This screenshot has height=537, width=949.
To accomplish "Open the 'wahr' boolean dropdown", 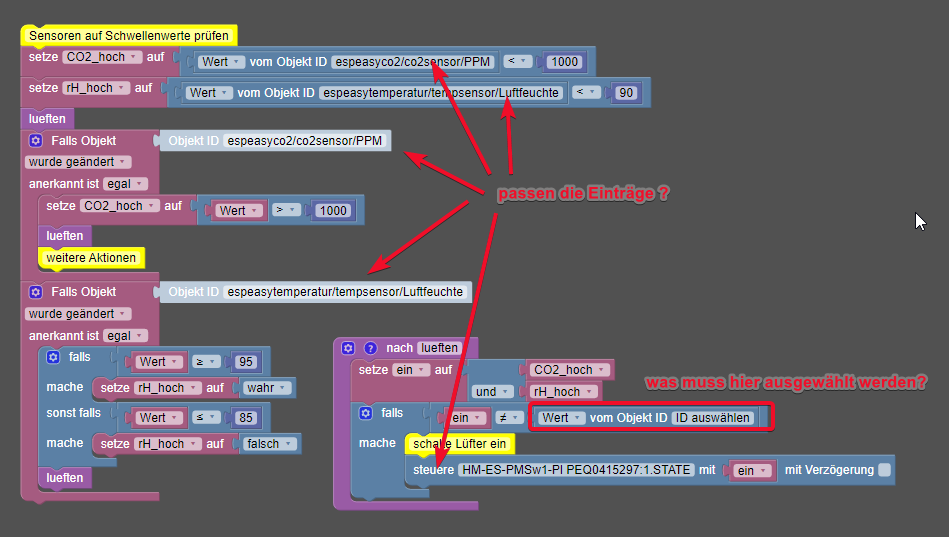I will [267, 387].
